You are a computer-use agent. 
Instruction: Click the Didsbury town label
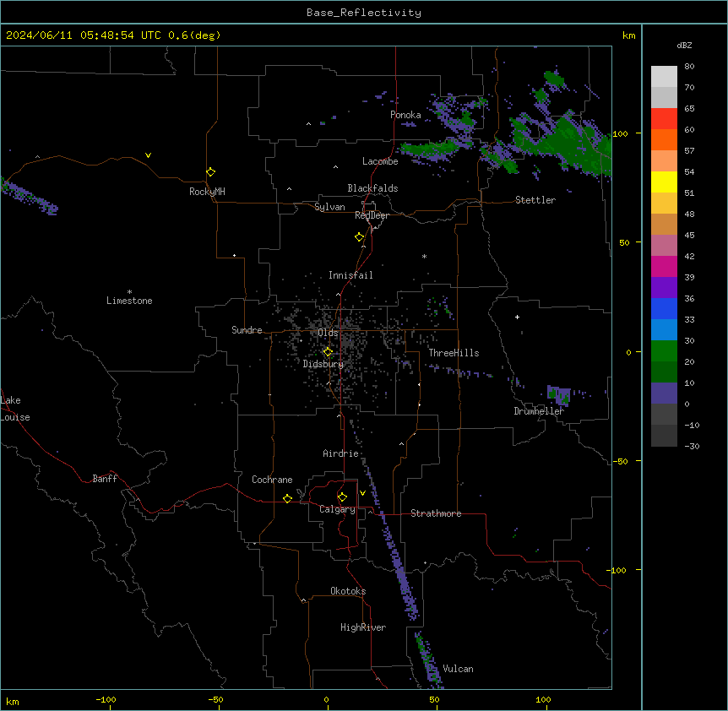[x=323, y=364]
